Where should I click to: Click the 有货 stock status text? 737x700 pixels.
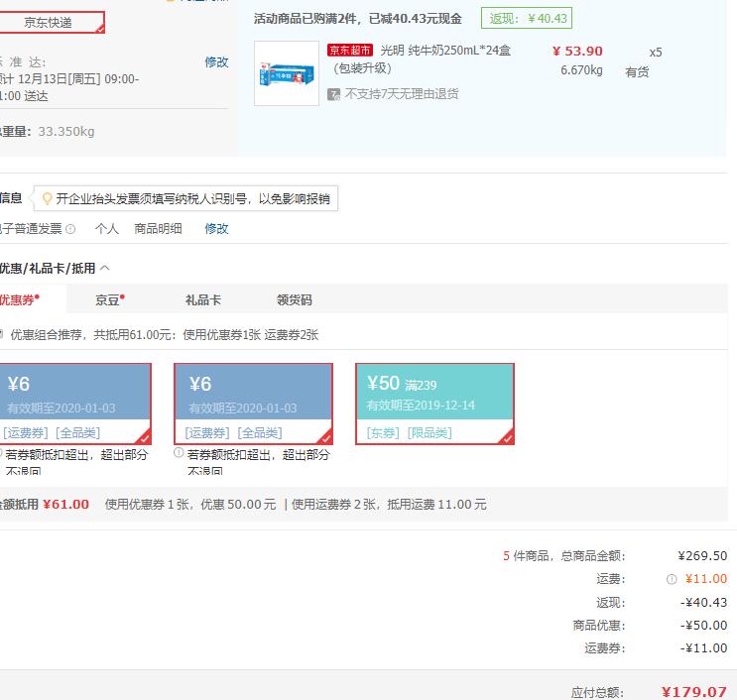coord(637,71)
